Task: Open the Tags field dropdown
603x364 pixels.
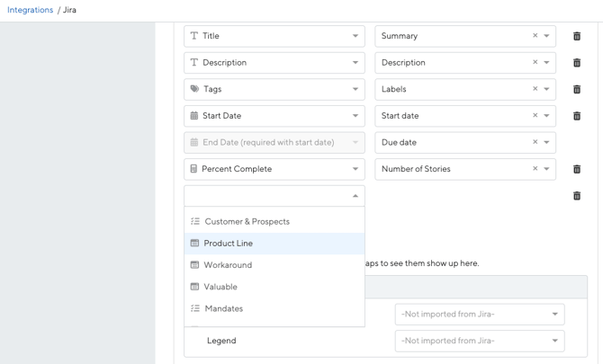Action: [274, 89]
